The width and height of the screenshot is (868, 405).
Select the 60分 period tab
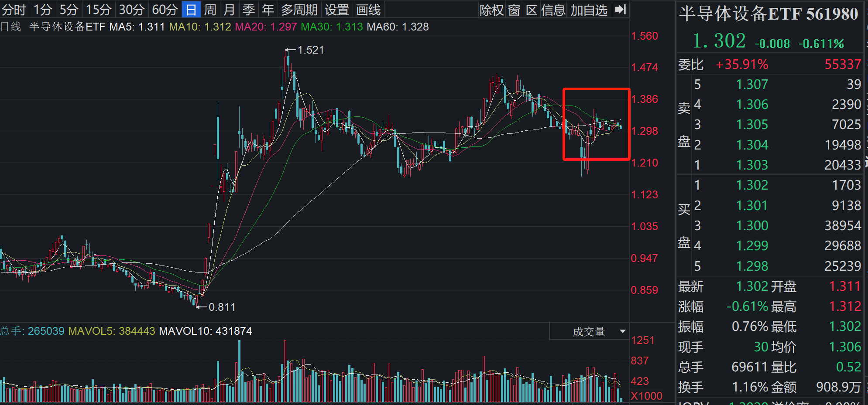click(165, 9)
